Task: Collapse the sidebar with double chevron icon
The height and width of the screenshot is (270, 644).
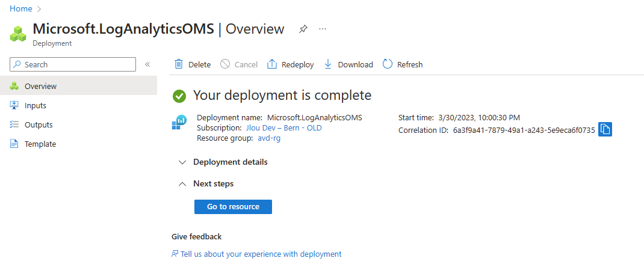Action: click(147, 64)
